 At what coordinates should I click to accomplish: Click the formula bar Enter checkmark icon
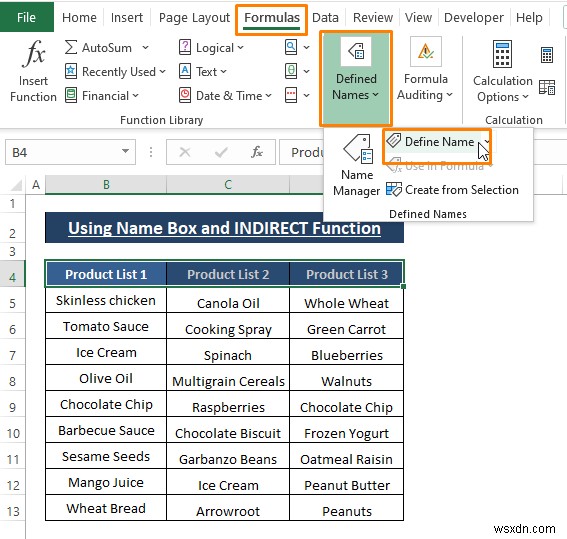pos(221,153)
